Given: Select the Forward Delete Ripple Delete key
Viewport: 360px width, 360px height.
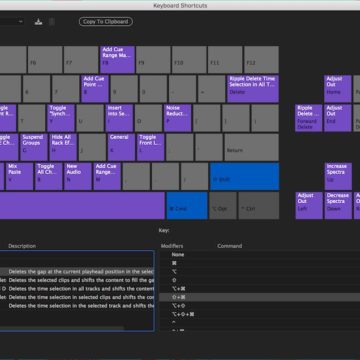Looking at the screenshot, I should click(x=309, y=118).
